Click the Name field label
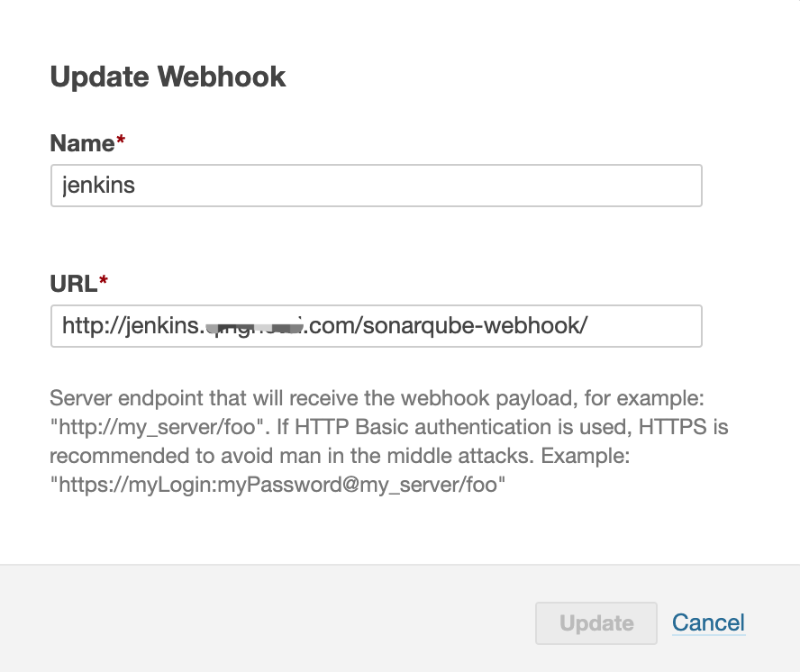800x672 pixels. click(x=82, y=143)
